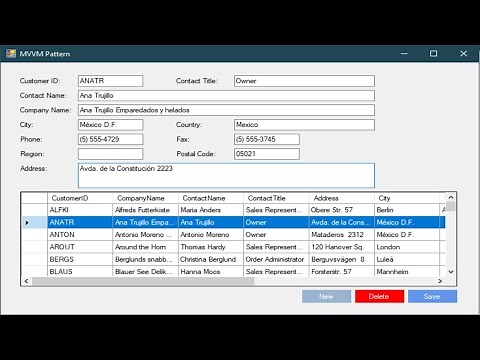Click the red Delete button
This screenshot has height=360, width=480.
[x=379, y=296]
